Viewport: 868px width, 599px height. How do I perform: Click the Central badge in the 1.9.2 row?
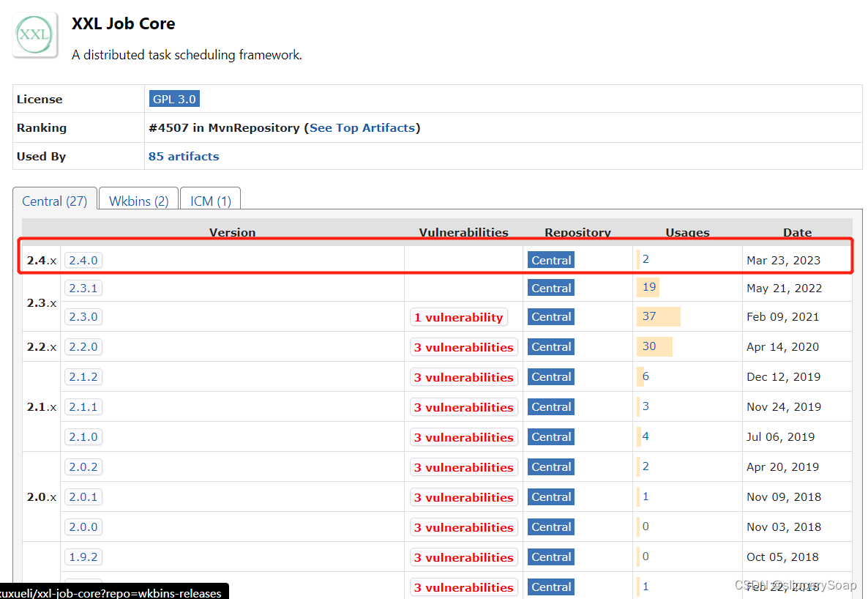tap(551, 557)
